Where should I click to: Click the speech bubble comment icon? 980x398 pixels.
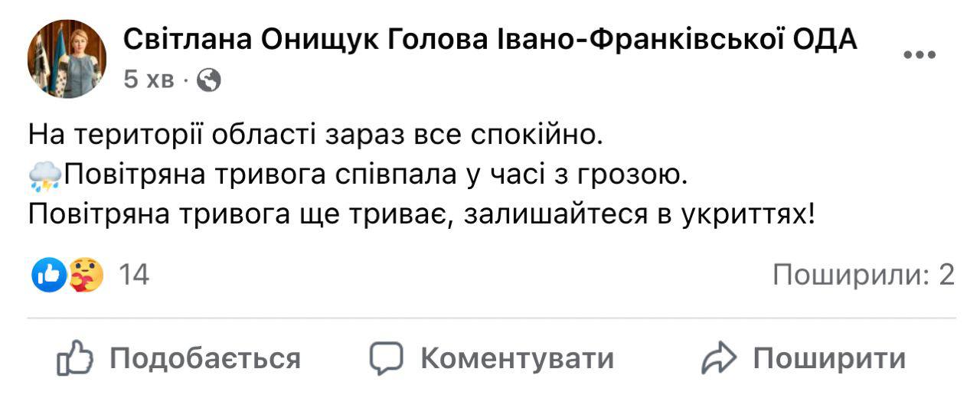(x=387, y=358)
